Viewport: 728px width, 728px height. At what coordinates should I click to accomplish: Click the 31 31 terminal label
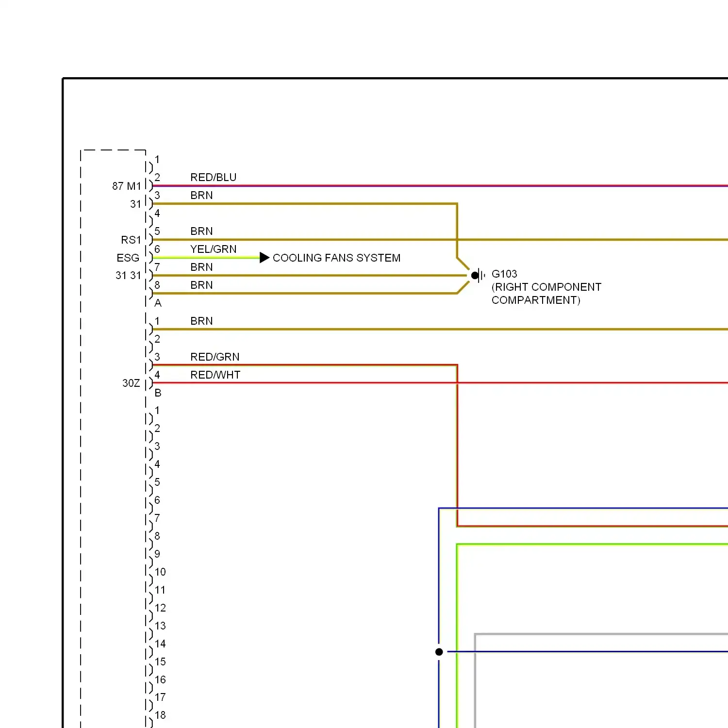point(128,275)
